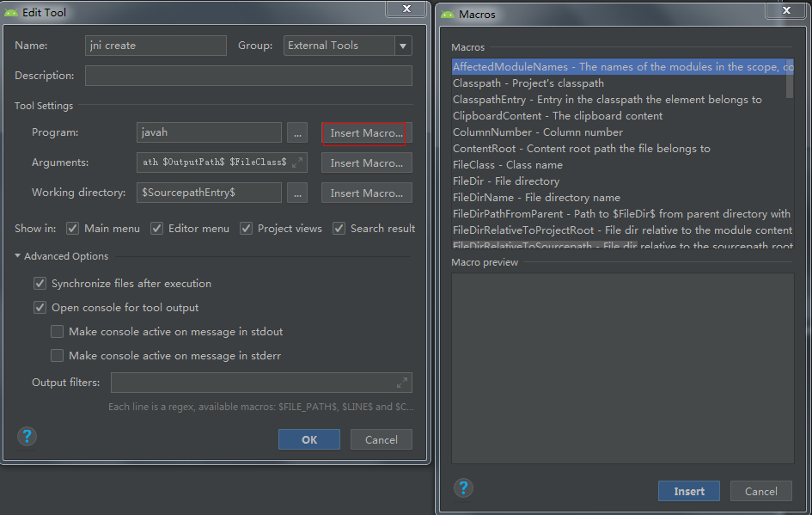The width and height of the screenshot is (812, 515).
Task: Close the Macros window
Action: (x=786, y=9)
